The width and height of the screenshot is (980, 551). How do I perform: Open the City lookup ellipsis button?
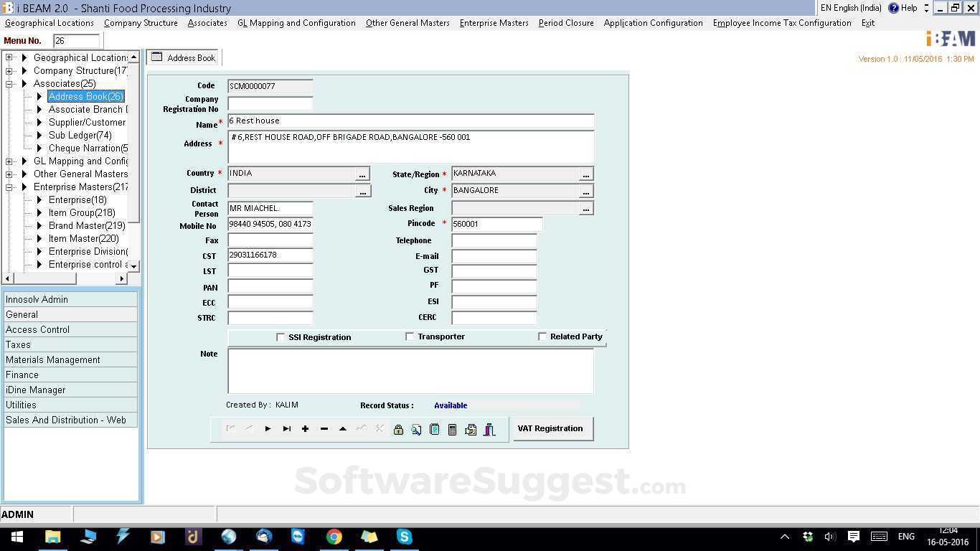[586, 191]
